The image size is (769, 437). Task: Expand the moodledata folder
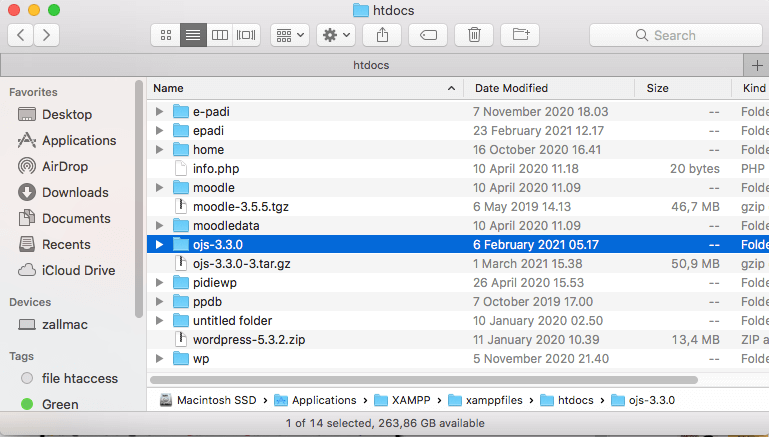(x=159, y=226)
